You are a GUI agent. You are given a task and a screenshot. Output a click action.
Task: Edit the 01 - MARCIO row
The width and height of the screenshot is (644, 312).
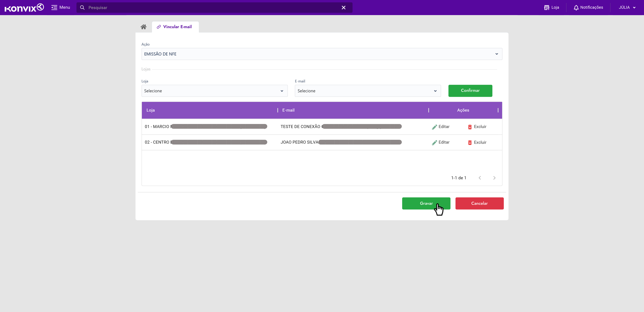click(441, 127)
